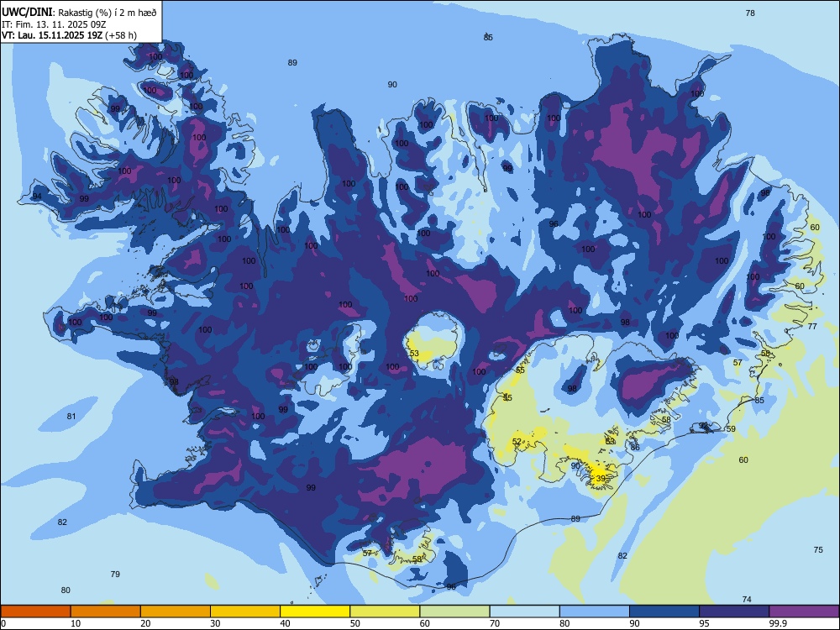
Task: Click the 'IT: Fim. 13. 11. 2025 09Z' line
Action: click(x=54, y=24)
